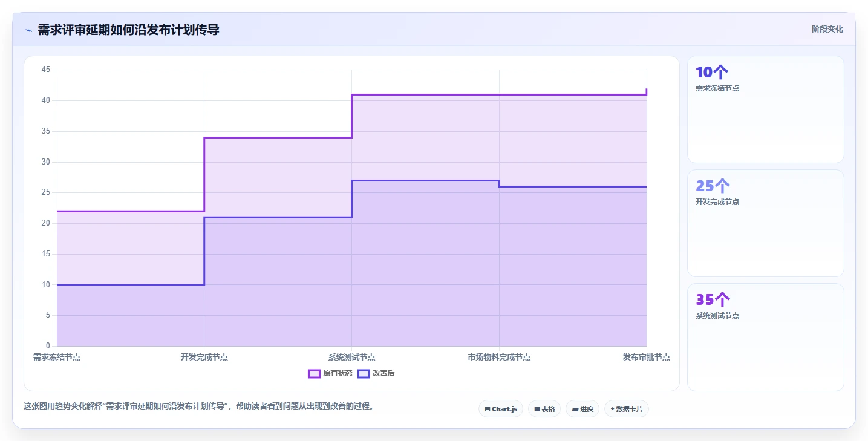868x441 pixels.
Task: Click the y-axis value 45
Action: pos(46,70)
